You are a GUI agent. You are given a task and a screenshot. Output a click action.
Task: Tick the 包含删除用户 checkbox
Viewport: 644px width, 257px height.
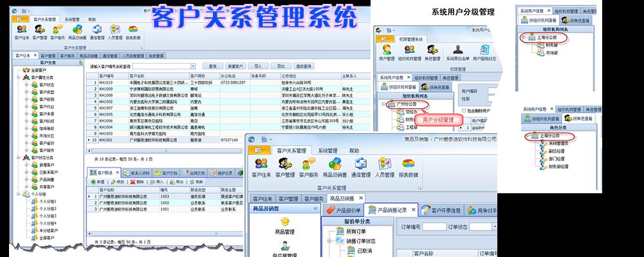[x=464, y=111]
